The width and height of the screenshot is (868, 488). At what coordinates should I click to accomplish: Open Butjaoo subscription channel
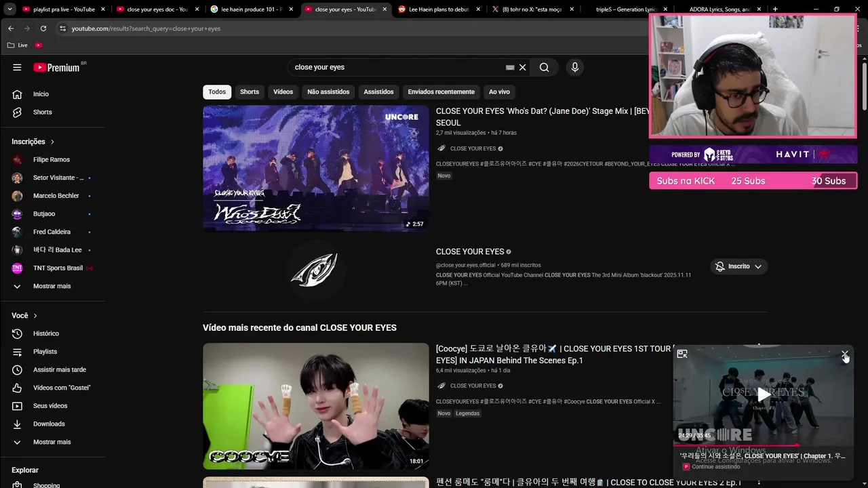(x=52, y=213)
